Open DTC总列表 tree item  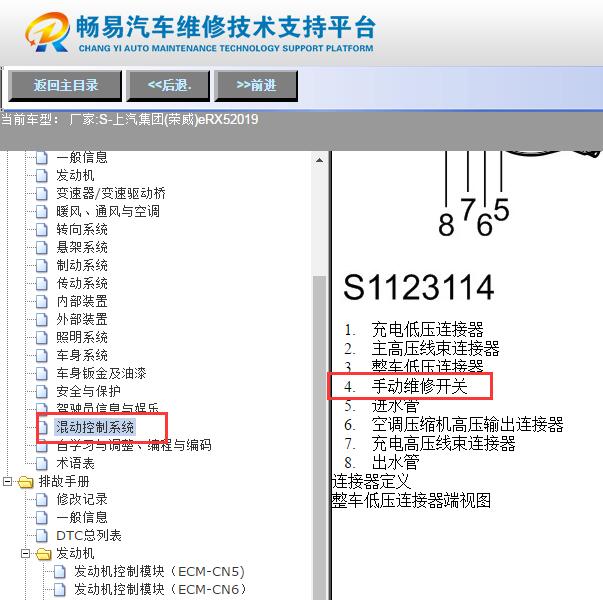click(89, 535)
